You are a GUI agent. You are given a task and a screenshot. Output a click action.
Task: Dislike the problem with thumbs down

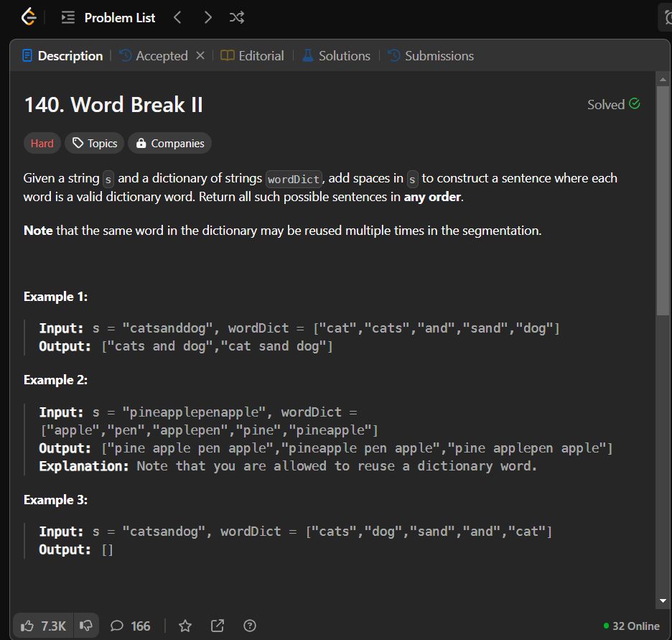(86, 626)
